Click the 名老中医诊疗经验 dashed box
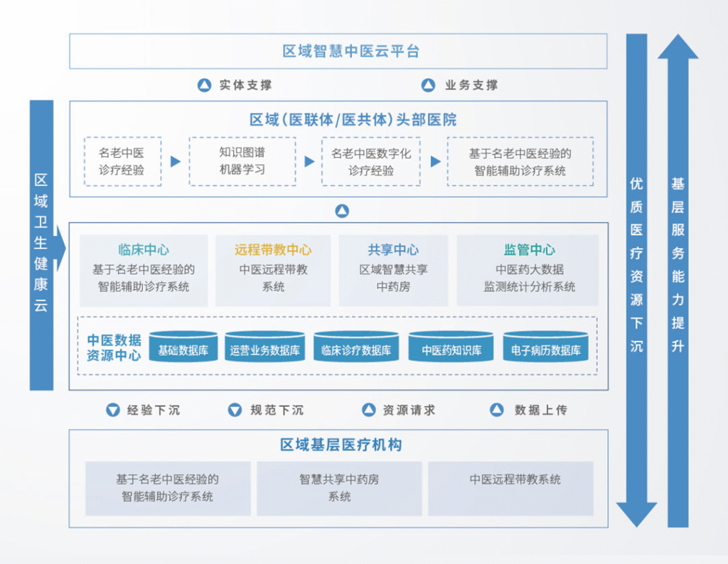 click(x=123, y=161)
